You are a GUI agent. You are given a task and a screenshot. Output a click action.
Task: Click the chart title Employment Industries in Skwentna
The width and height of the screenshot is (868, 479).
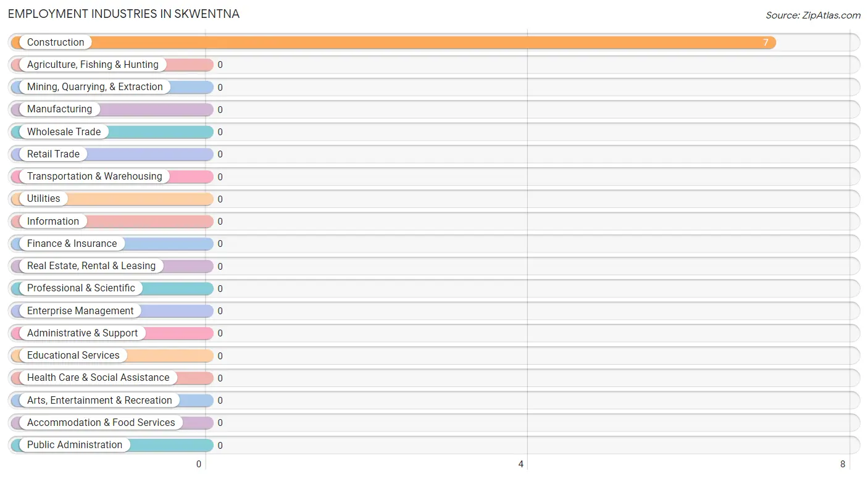(x=123, y=14)
